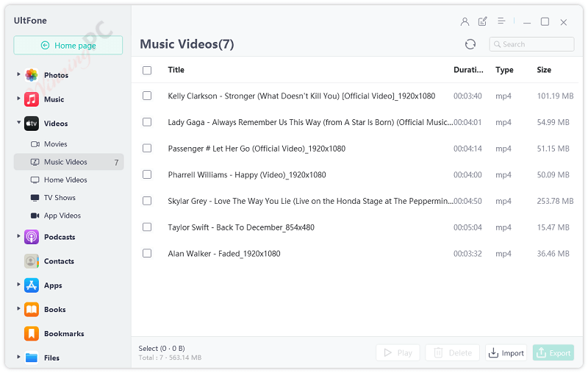The image size is (588, 373).
Task: Click the App Videos camera icon
Action: 35,216
